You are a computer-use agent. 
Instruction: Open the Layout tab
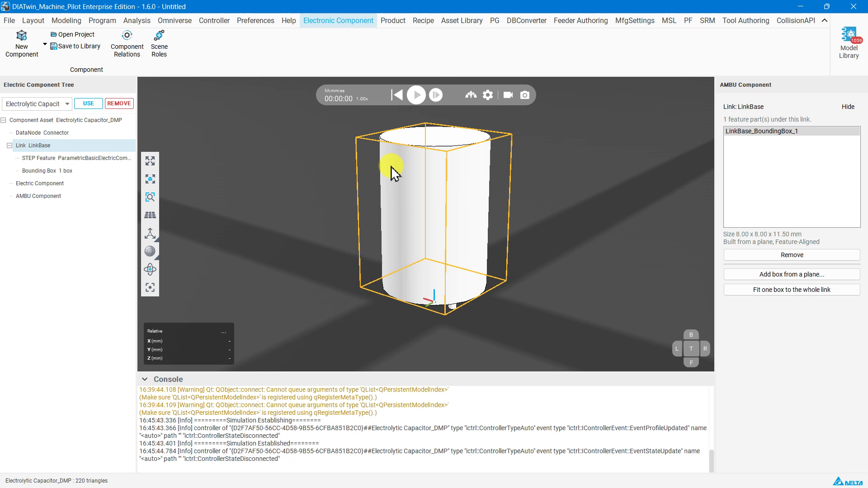[x=33, y=20]
